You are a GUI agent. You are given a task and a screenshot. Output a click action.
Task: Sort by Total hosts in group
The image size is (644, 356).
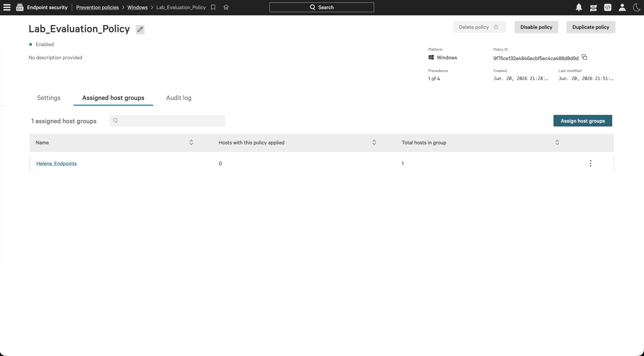point(557,142)
